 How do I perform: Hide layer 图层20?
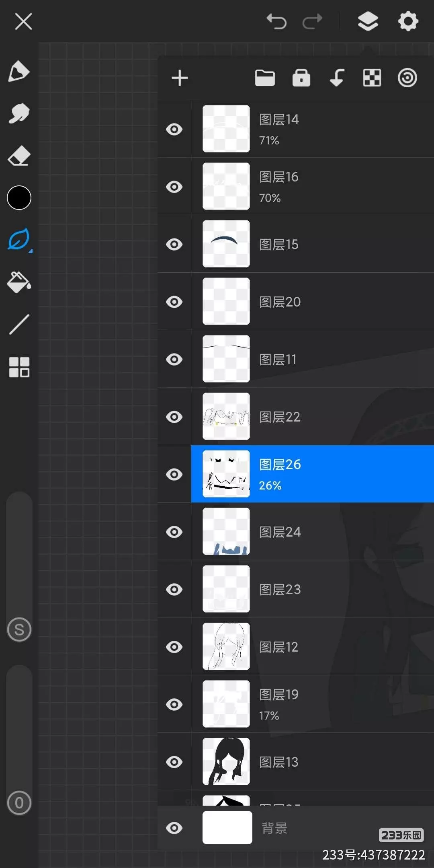[x=174, y=302]
